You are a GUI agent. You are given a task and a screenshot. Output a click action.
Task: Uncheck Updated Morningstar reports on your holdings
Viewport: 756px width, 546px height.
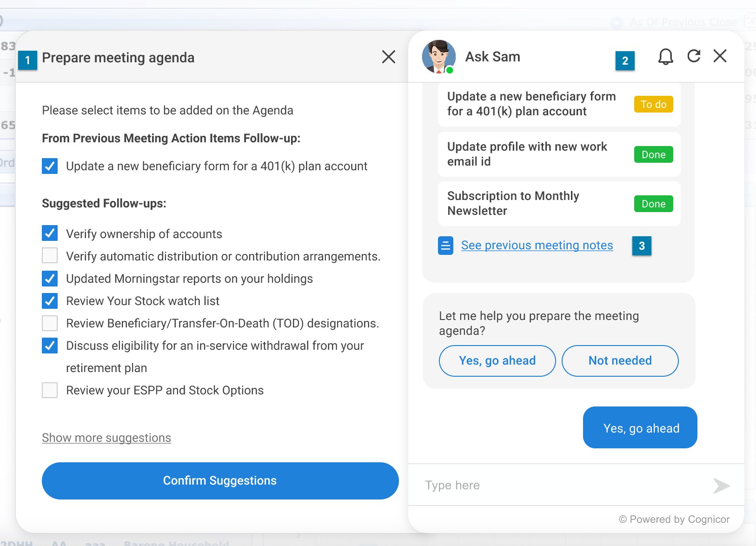(x=50, y=278)
